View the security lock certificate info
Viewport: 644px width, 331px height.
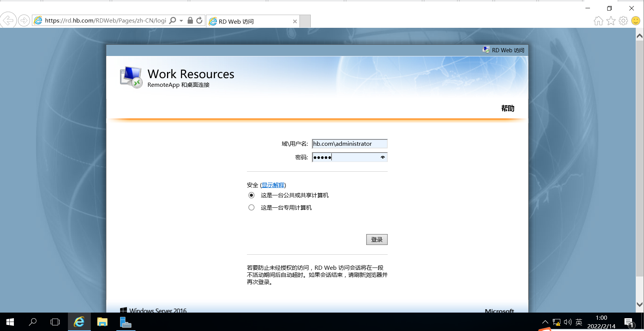[190, 20]
